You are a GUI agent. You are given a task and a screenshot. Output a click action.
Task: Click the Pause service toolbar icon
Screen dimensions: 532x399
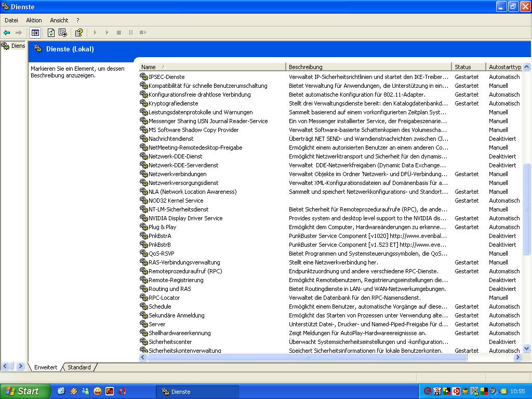pyautogui.click(x=130, y=33)
